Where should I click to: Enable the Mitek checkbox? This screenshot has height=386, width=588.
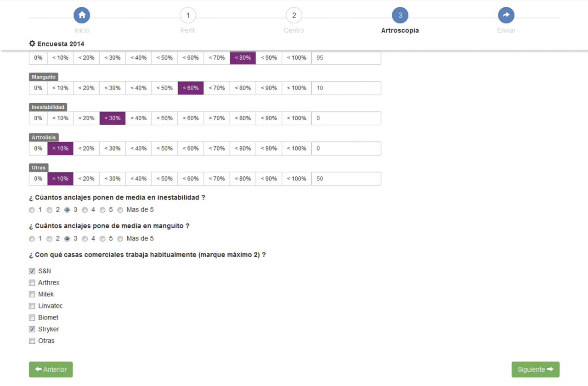tap(32, 294)
